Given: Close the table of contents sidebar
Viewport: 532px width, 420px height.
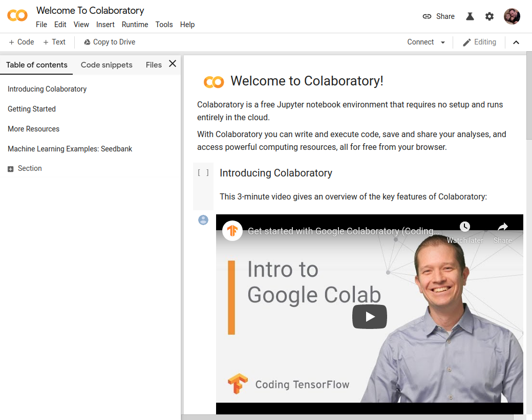Looking at the screenshot, I should (x=173, y=64).
